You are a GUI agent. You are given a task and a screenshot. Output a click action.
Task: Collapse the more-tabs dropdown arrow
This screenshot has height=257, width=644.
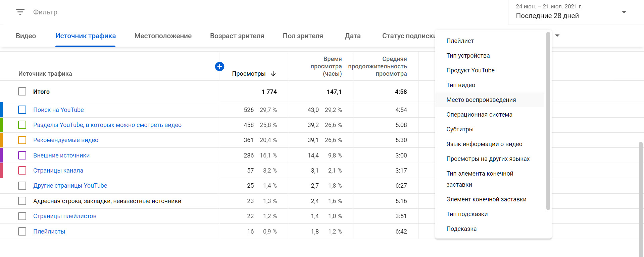pos(557,36)
